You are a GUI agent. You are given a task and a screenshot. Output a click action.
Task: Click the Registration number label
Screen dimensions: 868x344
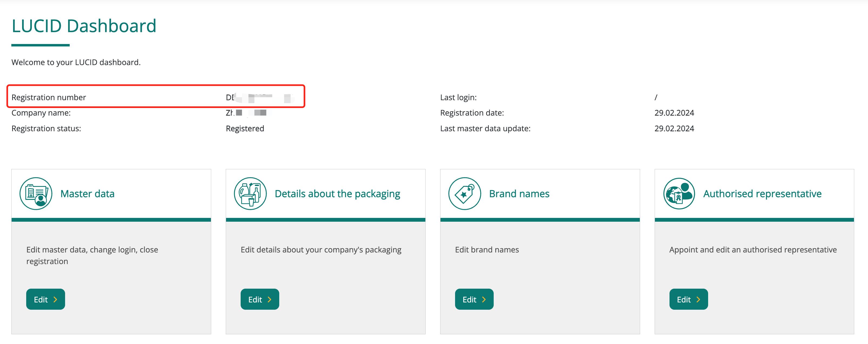tap(49, 97)
